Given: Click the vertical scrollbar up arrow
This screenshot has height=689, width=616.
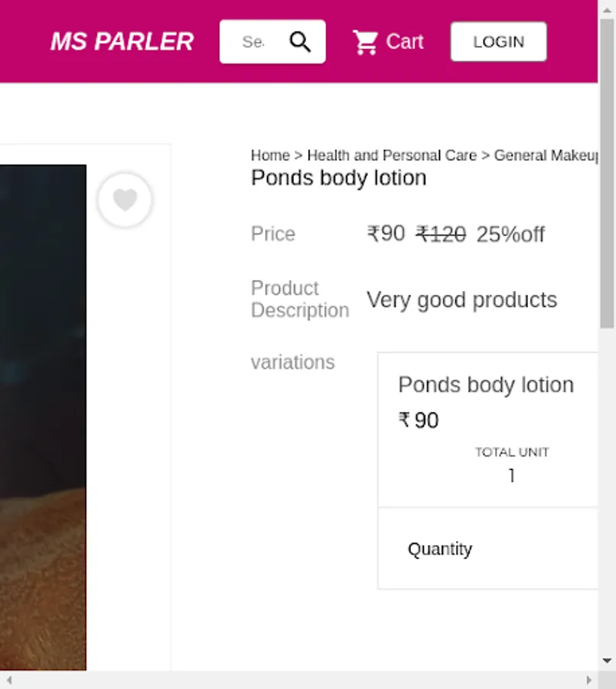Looking at the screenshot, I should 608,10.
